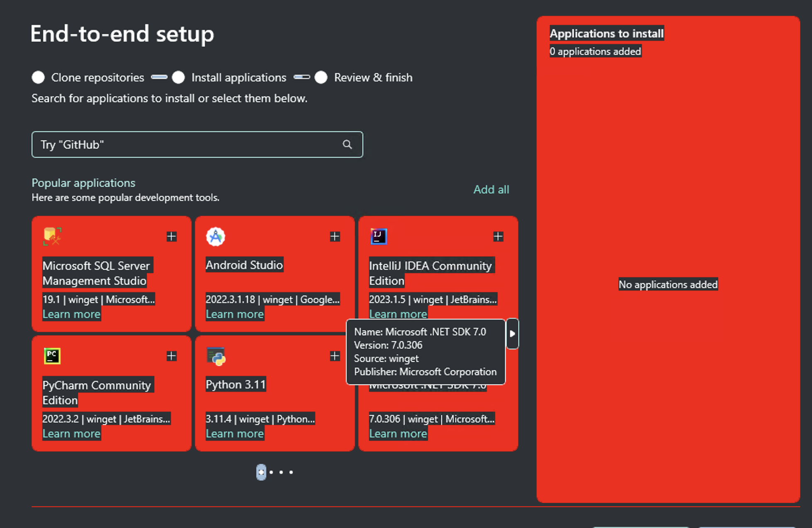Add SQL Server Management Studio via plus button
812x528 pixels.
click(x=171, y=236)
